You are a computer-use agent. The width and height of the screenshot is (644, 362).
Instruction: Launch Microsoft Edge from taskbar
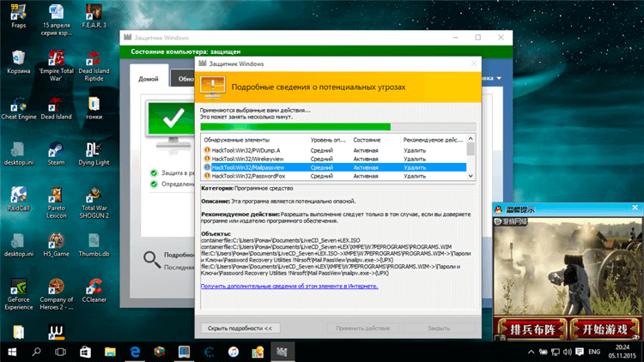tap(135, 352)
